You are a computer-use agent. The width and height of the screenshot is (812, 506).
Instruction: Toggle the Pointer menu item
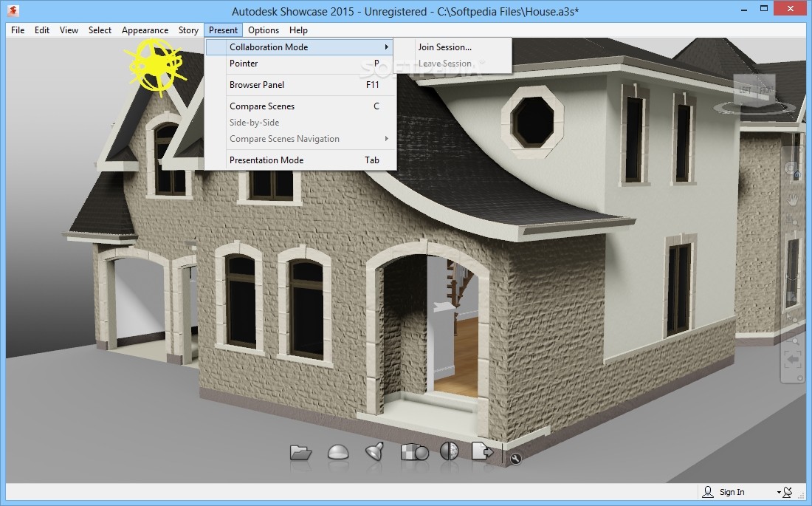coord(300,64)
